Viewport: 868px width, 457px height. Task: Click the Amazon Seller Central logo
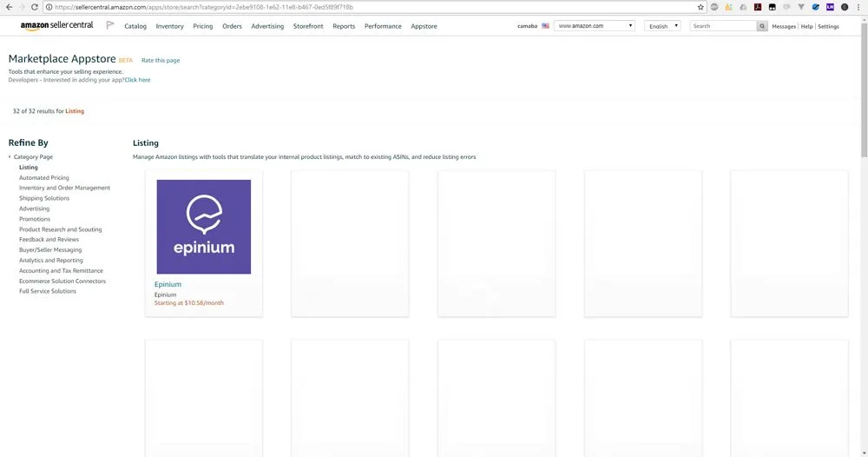click(x=56, y=25)
